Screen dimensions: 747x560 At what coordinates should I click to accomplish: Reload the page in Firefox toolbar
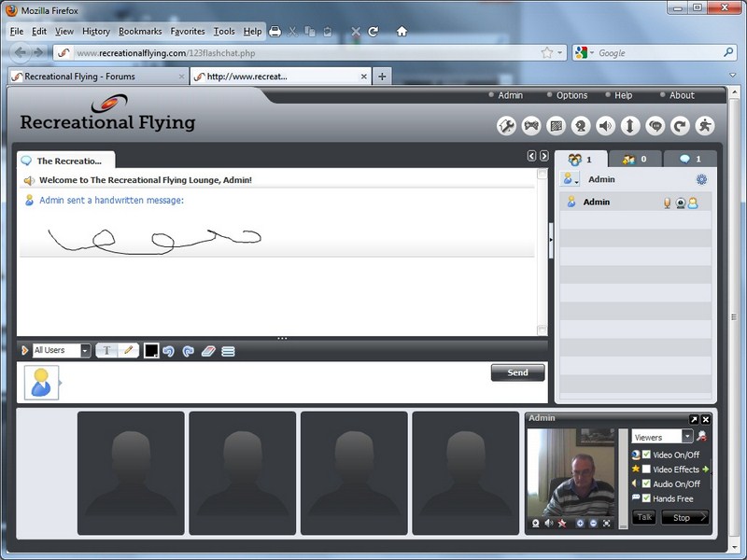pyautogui.click(x=373, y=32)
